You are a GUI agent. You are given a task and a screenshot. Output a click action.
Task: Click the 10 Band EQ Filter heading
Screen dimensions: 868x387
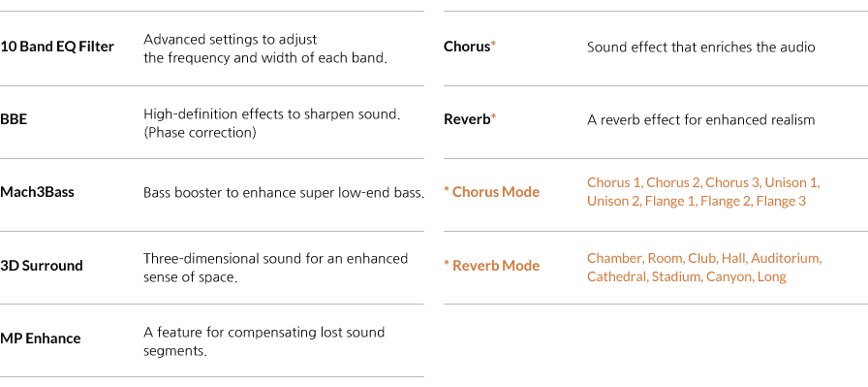57,47
